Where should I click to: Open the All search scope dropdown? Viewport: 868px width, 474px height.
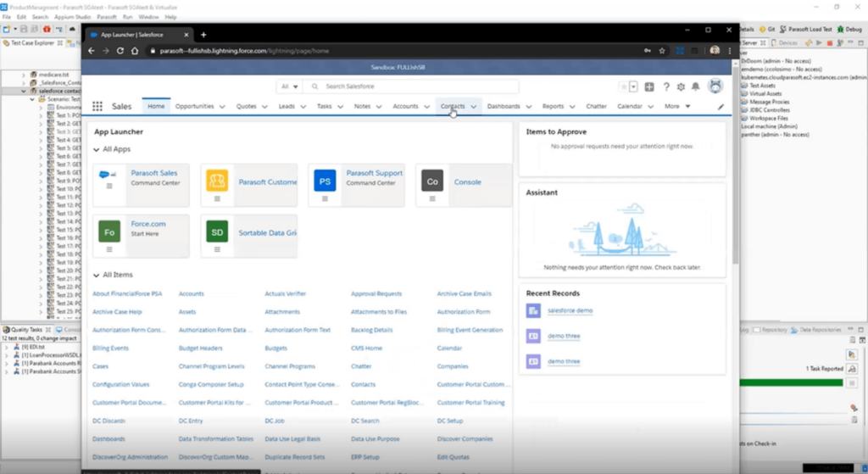(x=290, y=86)
